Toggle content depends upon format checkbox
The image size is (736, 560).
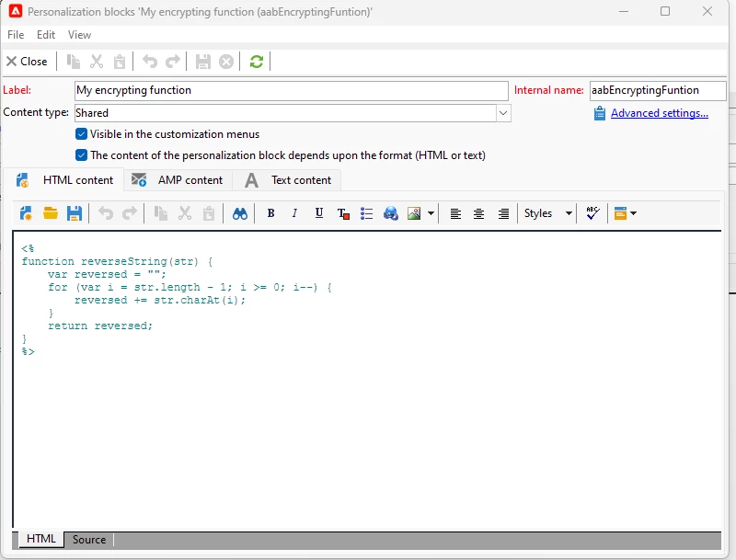pos(81,155)
